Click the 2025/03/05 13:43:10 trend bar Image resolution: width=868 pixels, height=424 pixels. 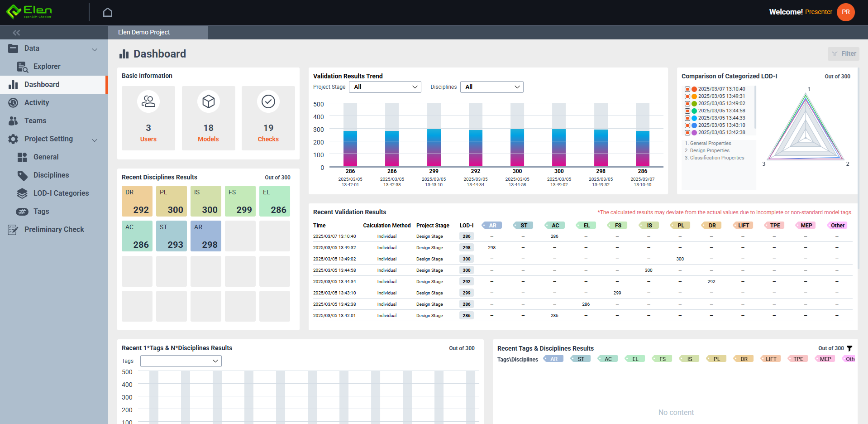pyautogui.click(x=434, y=148)
